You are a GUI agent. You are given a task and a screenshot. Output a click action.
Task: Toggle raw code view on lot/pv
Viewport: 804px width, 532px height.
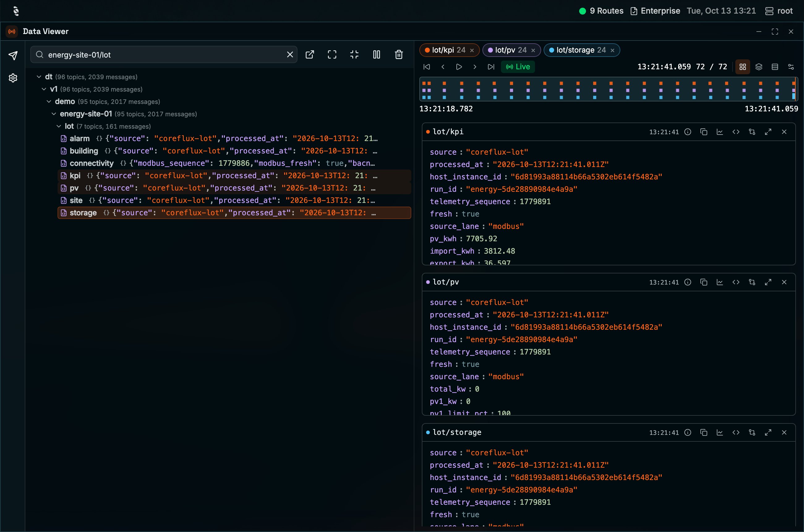(736, 282)
